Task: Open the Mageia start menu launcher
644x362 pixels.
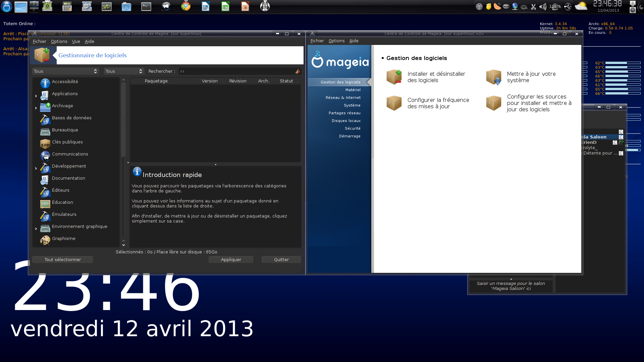Action: tap(6, 6)
